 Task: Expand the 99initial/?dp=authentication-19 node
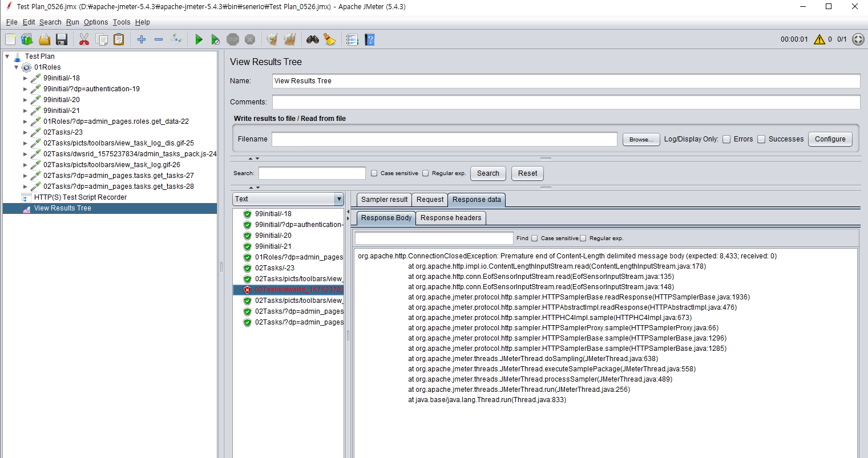(25, 89)
